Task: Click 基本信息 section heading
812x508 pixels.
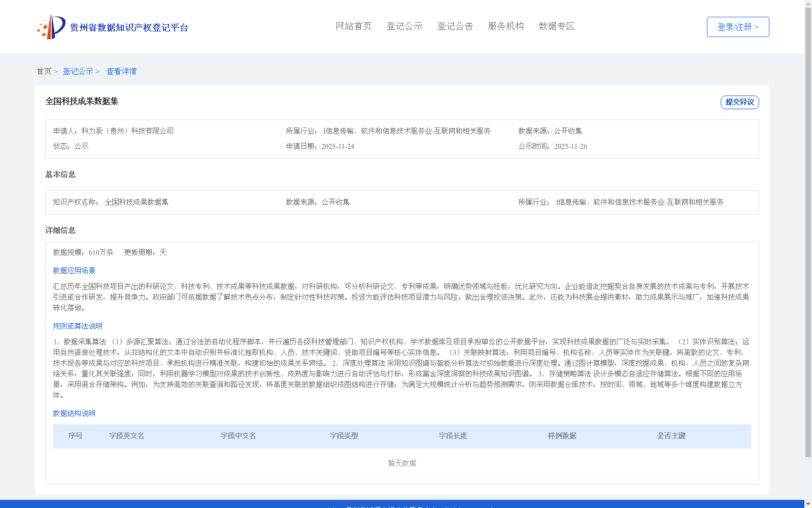Action: 60,174
